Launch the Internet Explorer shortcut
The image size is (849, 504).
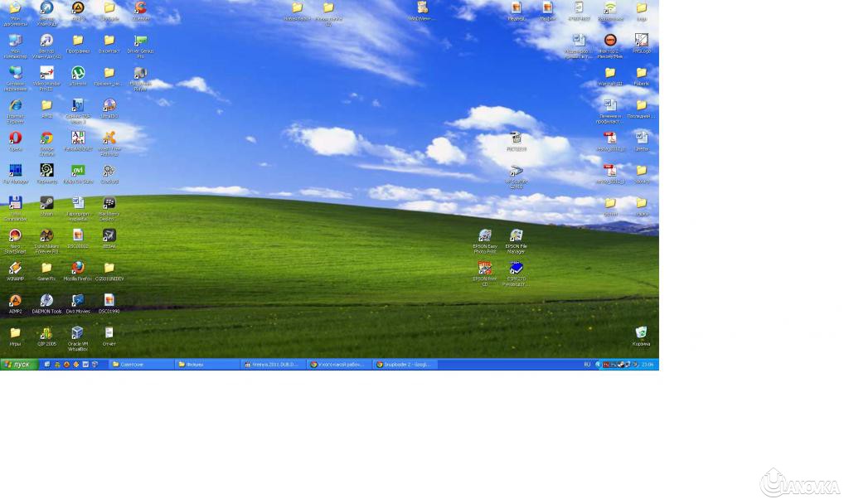click(15, 112)
